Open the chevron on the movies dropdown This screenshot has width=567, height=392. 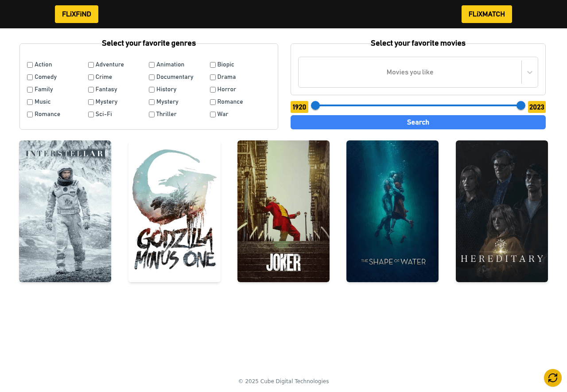pos(529,72)
